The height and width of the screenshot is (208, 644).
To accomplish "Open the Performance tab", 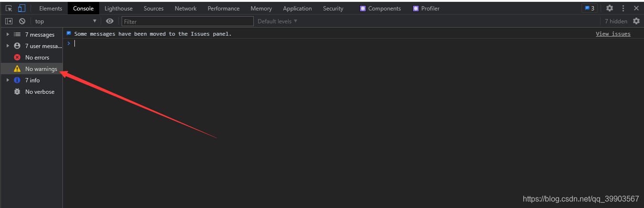I will 224,9.
